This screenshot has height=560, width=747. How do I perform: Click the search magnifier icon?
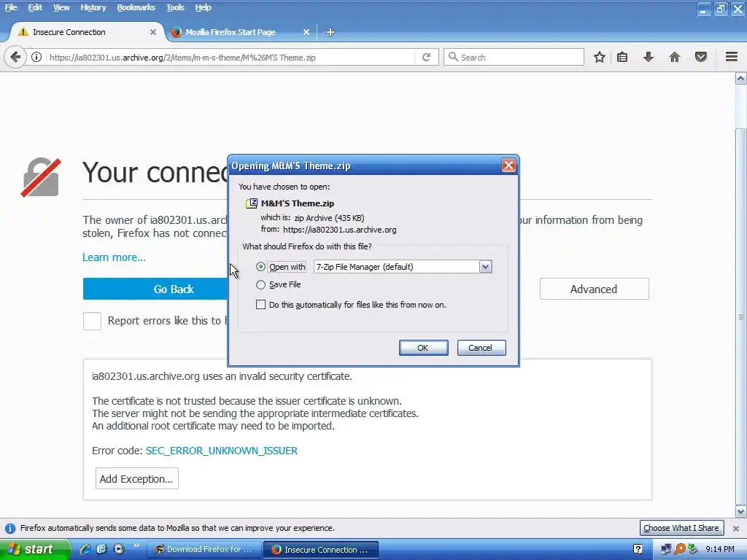click(453, 57)
